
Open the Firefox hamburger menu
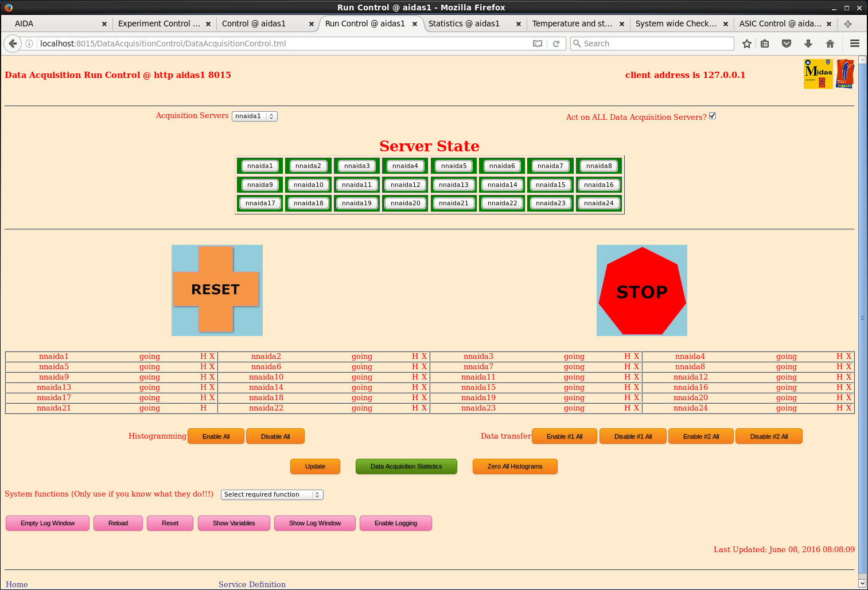pyautogui.click(x=854, y=44)
